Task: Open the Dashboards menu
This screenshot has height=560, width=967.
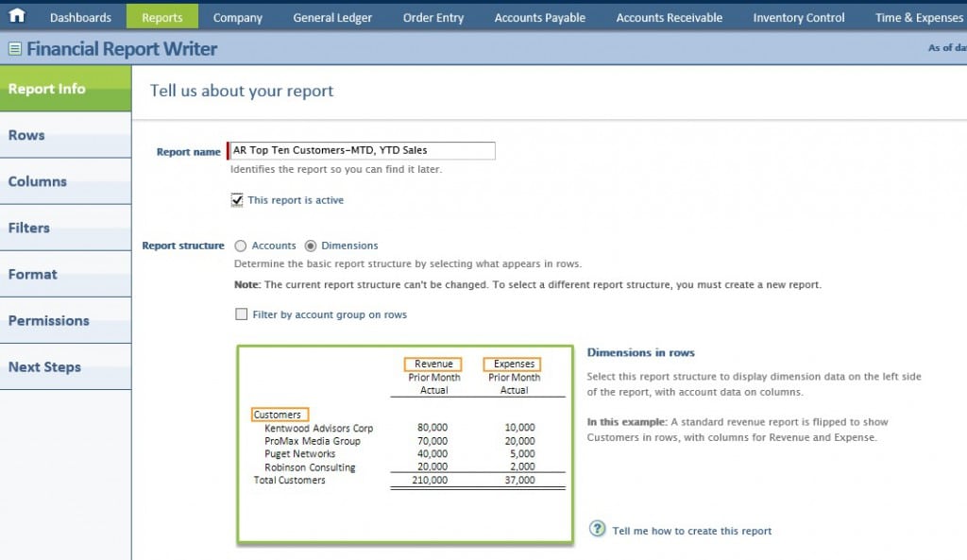Action: pyautogui.click(x=80, y=17)
